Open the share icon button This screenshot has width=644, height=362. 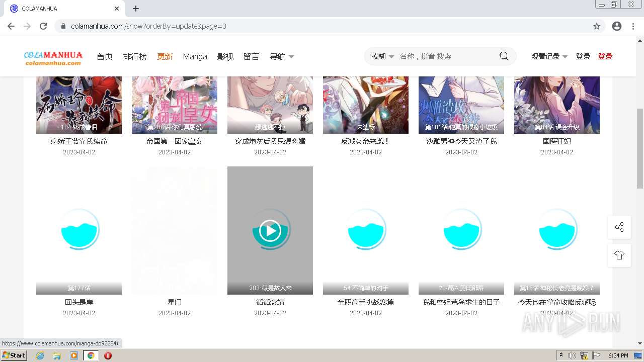pyautogui.click(x=619, y=227)
